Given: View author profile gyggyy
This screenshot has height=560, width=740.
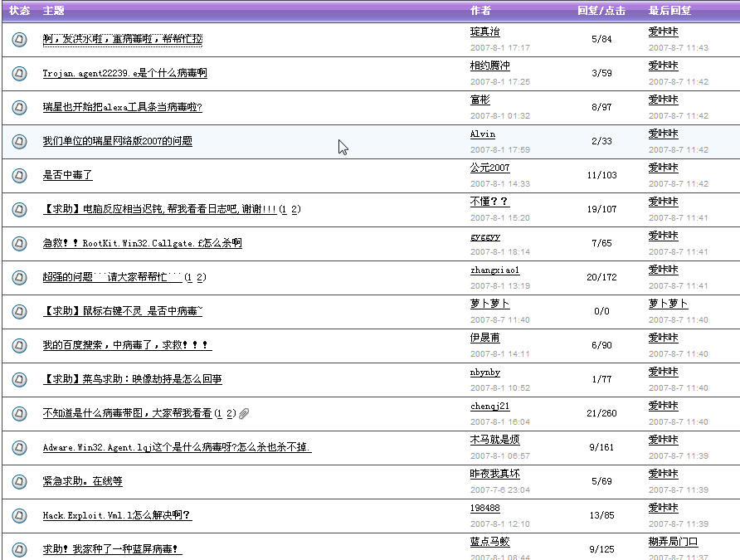Looking at the screenshot, I should pyautogui.click(x=485, y=236).
